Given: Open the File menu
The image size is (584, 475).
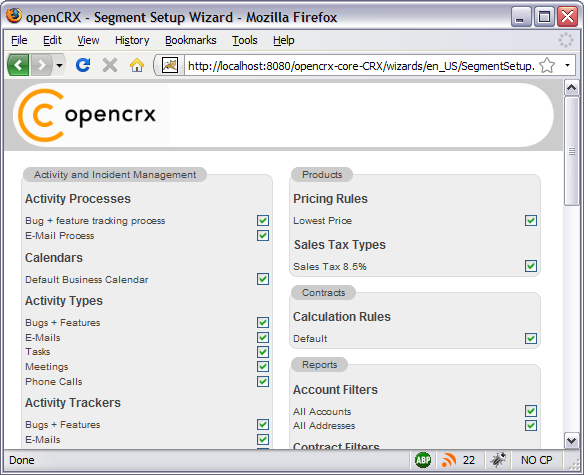Looking at the screenshot, I should click(19, 40).
